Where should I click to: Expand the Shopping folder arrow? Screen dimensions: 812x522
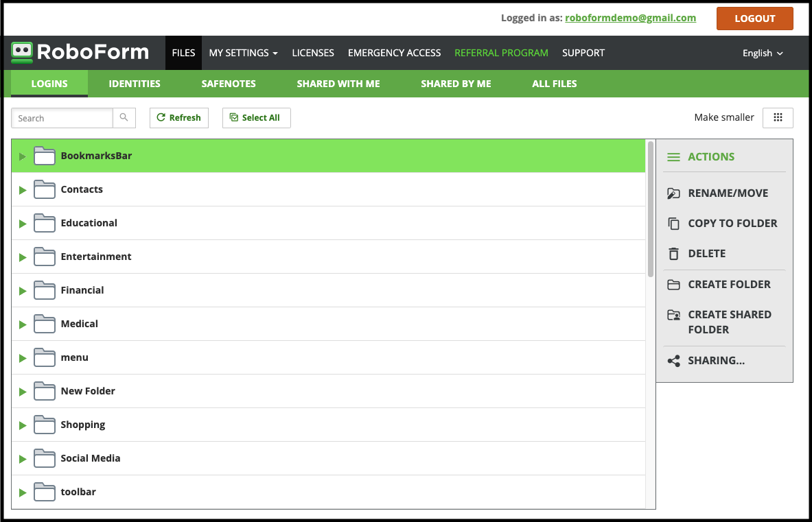[x=22, y=425]
